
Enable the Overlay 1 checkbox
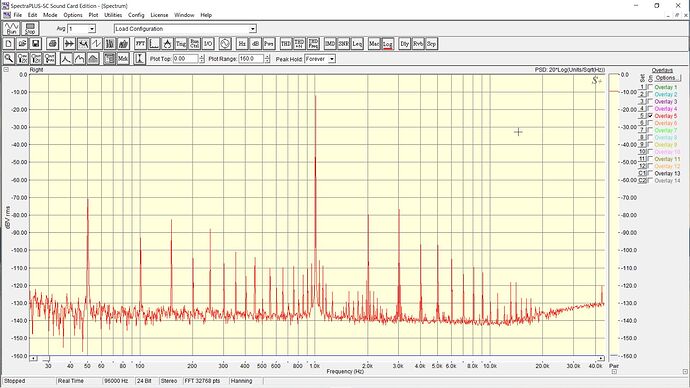pyautogui.click(x=650, y=87)
